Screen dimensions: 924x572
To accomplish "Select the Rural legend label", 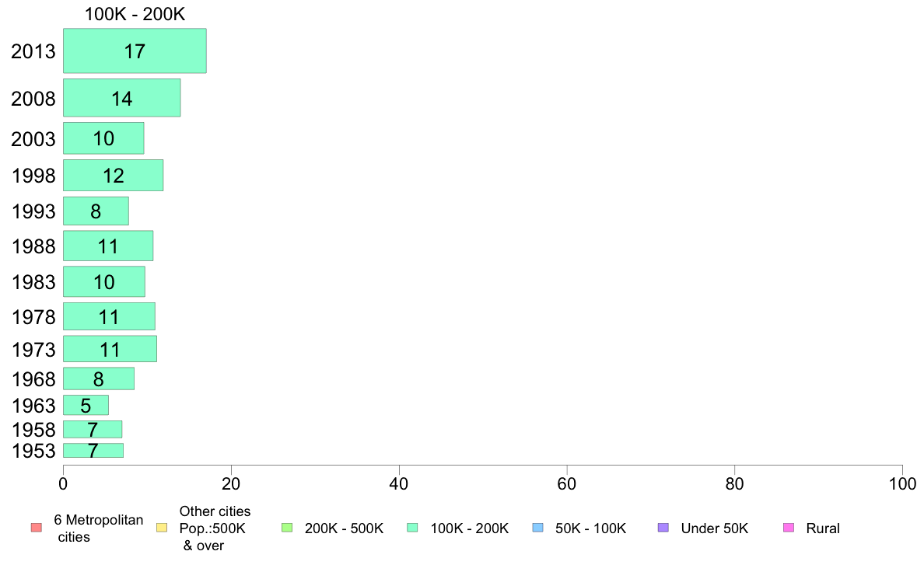I will 823,528.
